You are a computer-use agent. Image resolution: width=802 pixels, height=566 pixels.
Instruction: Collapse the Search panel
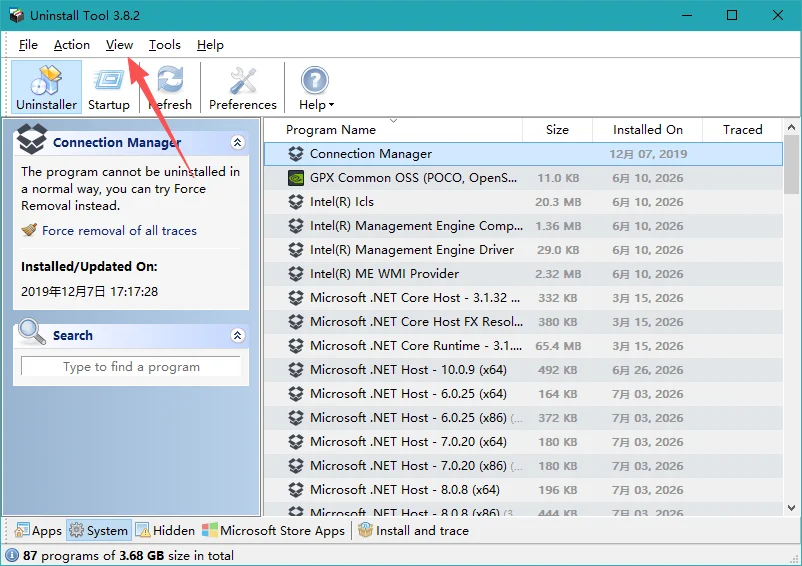(x=237, y=335)
